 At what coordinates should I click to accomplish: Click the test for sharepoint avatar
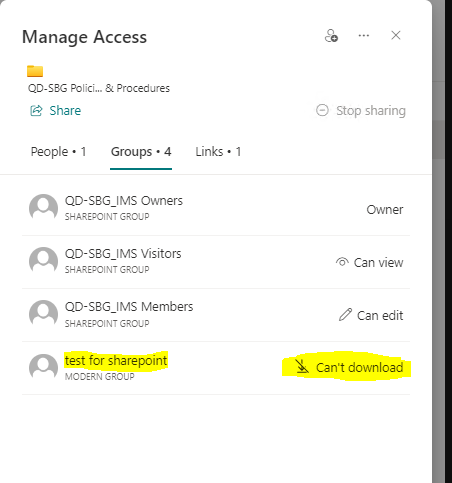43,367
